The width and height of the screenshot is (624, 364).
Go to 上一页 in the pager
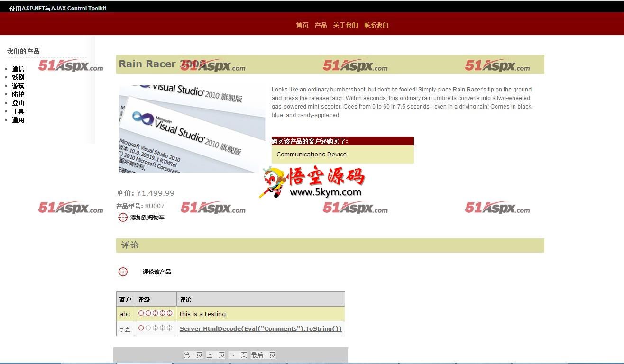(x=215, y=355)
